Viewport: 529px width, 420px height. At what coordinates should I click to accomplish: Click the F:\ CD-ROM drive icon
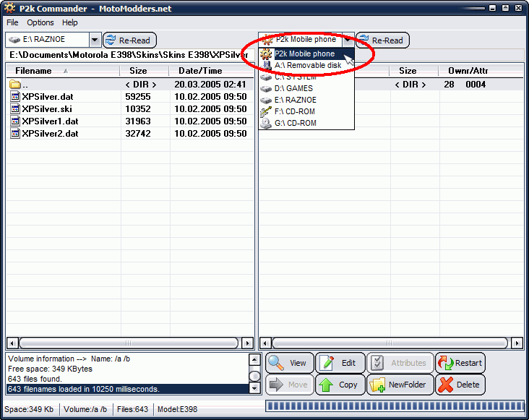pos(266,111)
